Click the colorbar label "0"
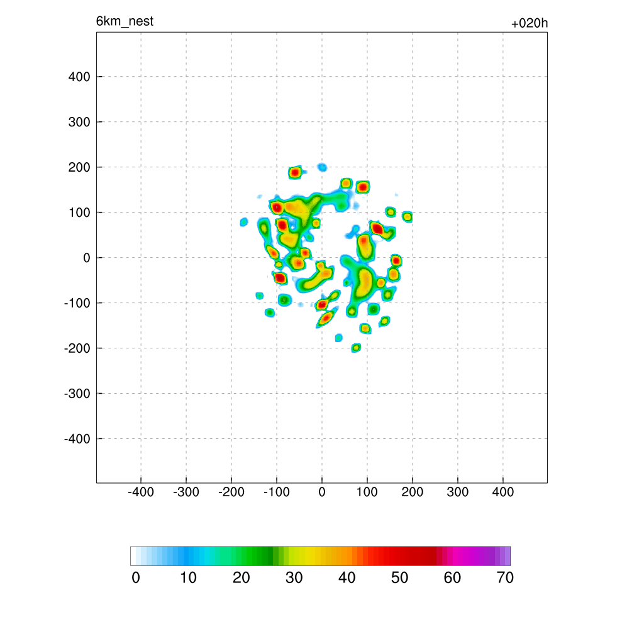This screenshot has width=644, height=644. tap(136, 578)
